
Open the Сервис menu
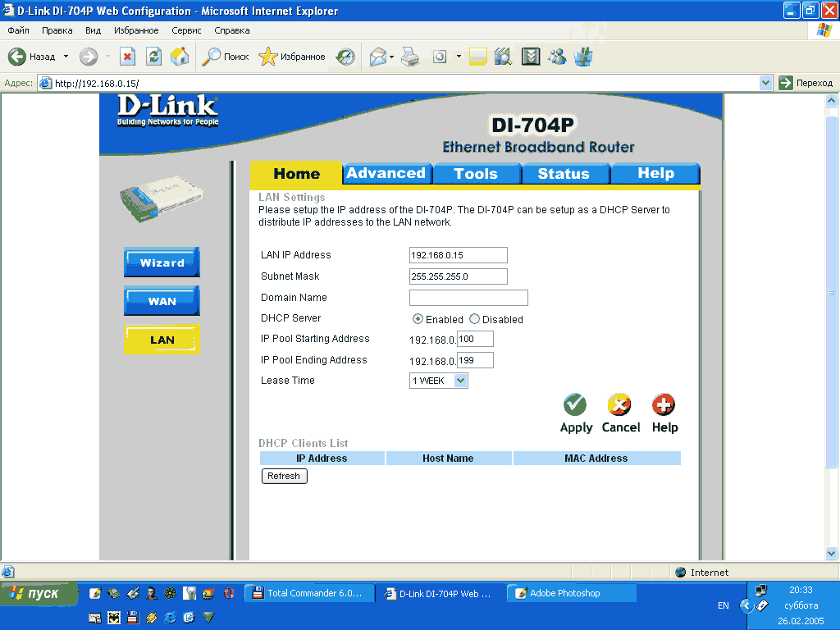186,30
